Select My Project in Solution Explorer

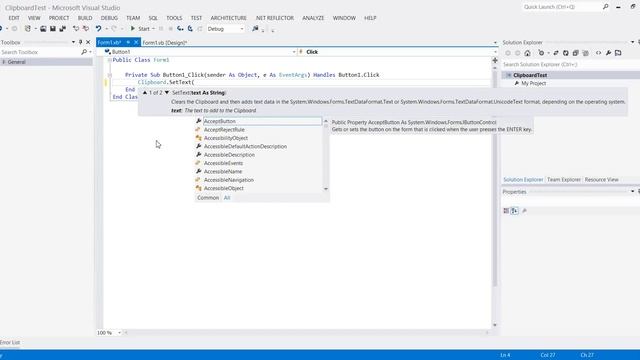533,83
